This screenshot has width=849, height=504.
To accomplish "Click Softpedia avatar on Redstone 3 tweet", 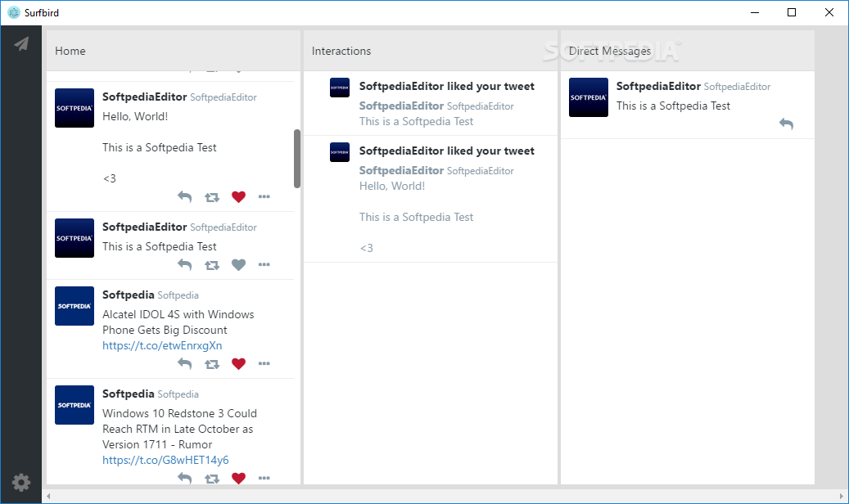I will pos(75,405).
